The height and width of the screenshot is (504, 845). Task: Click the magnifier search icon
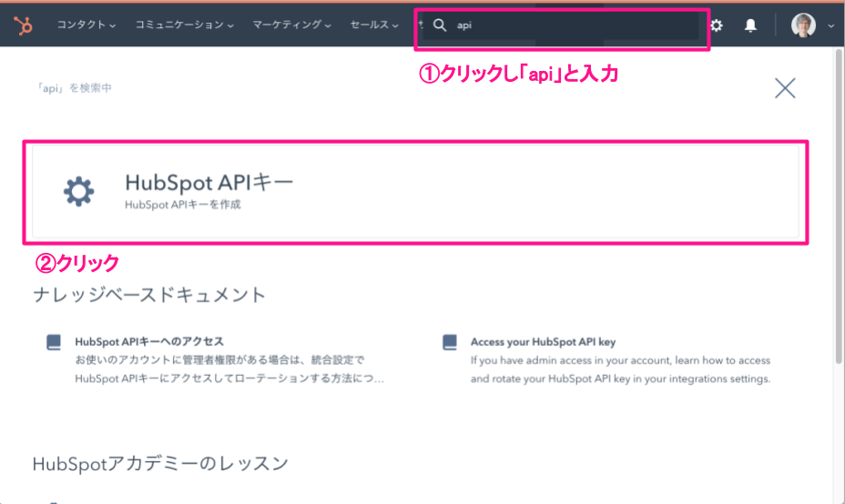pos(440,25)
